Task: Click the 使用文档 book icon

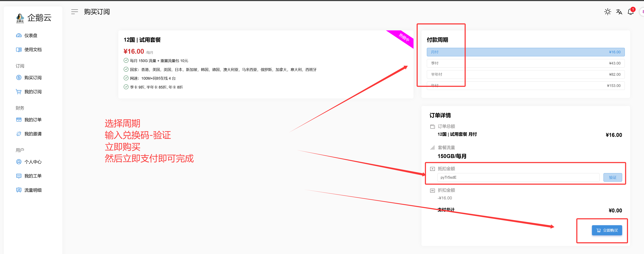Action: (x=19, y=49)
